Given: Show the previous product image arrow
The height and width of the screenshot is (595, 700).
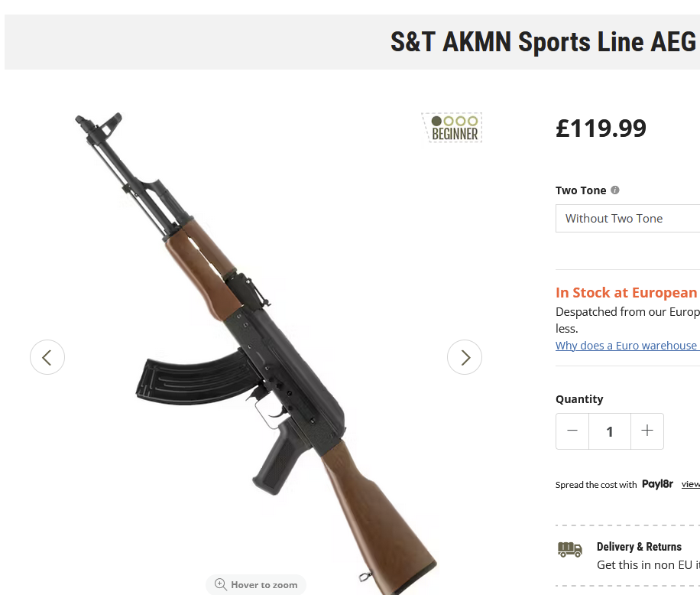Looking at the screenshot, I should (47, 357).
